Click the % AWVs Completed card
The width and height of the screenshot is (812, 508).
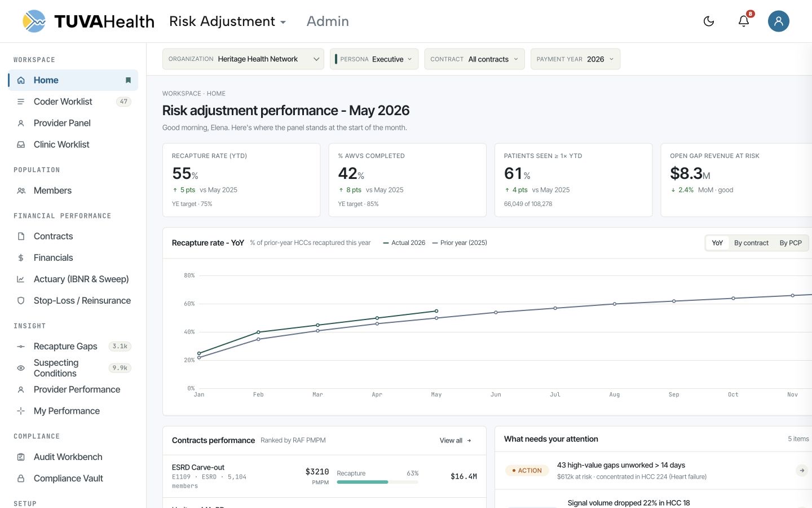click(x=407, y=180)
